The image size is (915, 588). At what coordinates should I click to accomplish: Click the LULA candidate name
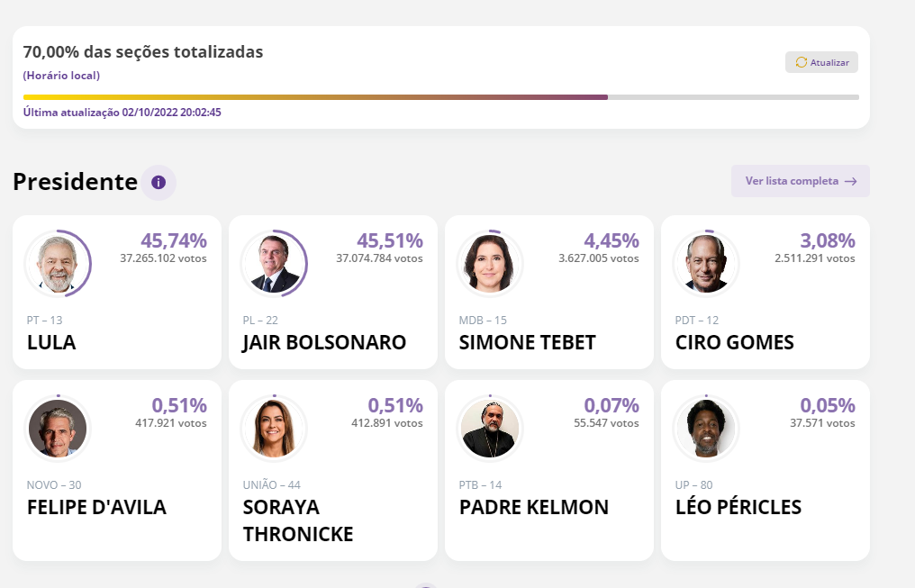(x=51, y=343)
